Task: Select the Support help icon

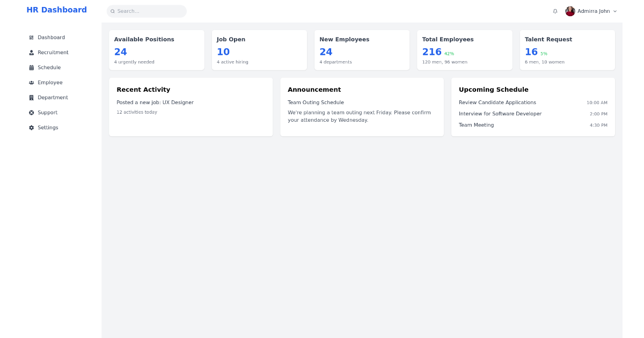Action: point(31,112)
